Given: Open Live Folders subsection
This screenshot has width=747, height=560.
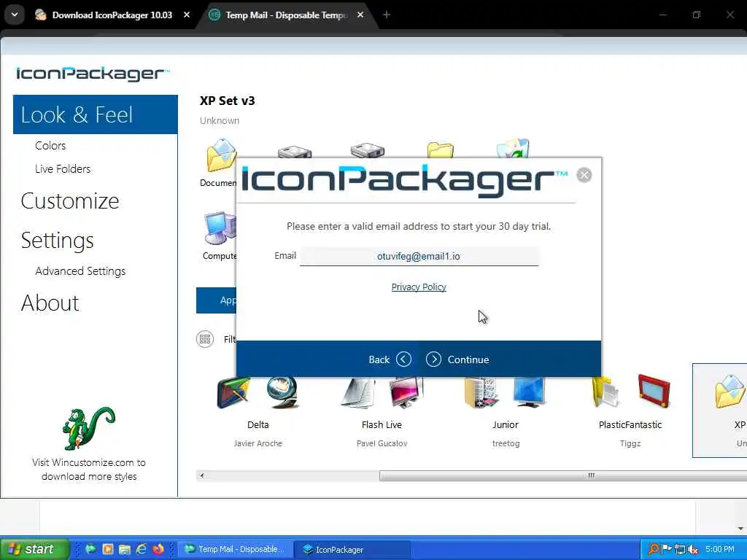Looking at the screenshot, I should [x=63, y=169].
